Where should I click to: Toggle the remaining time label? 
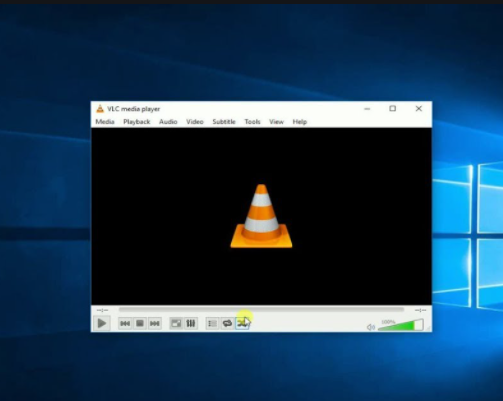[x=420, y=310]
